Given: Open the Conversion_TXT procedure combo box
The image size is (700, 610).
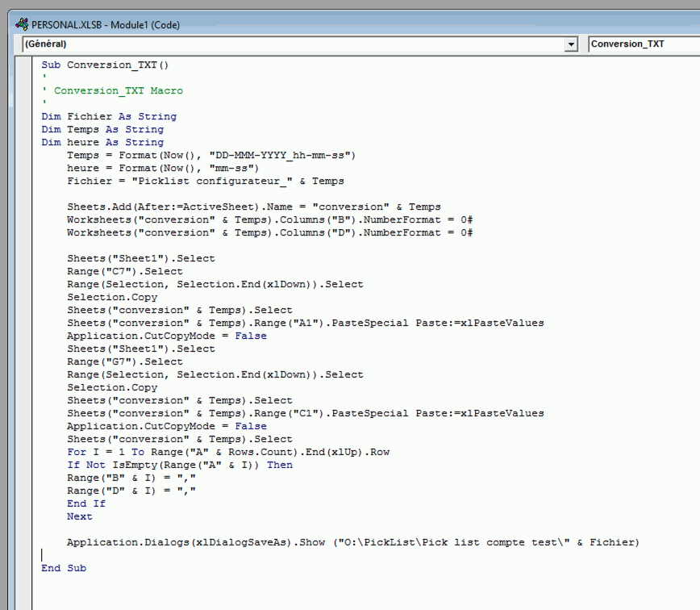Looking at the screenshot, I should (643, 44).
